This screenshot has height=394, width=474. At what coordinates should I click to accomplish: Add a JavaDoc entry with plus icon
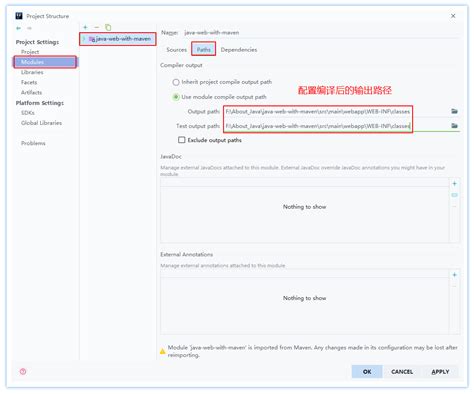click(454, 184)
